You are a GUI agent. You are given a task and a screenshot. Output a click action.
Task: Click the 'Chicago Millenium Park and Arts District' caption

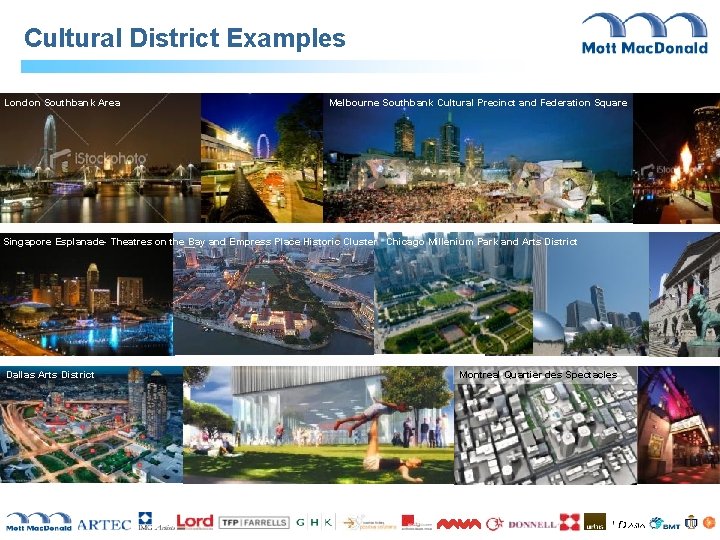[x=481, y=242]
